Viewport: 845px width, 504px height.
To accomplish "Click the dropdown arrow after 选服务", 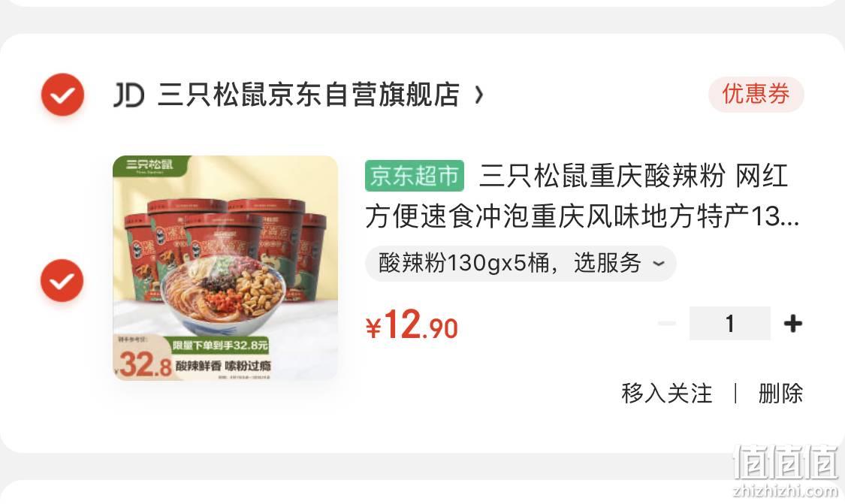I will coord(658,264).
